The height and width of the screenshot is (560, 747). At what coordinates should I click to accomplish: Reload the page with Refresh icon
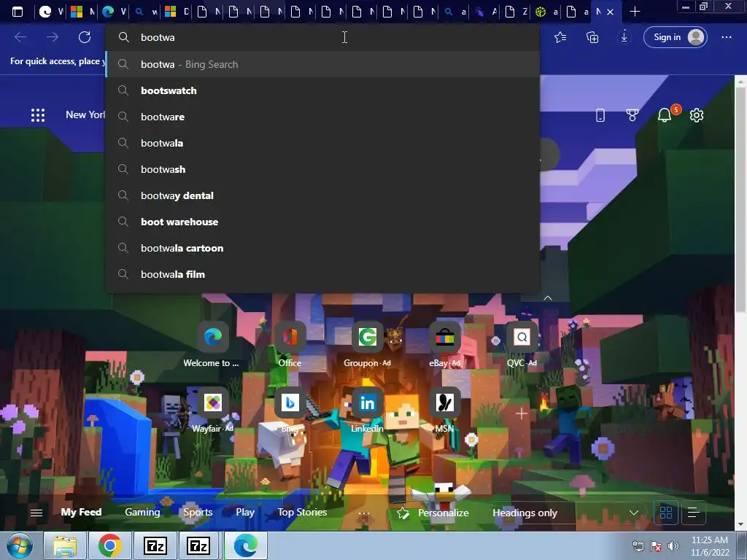pyautogui.click(x=85, y=37)
